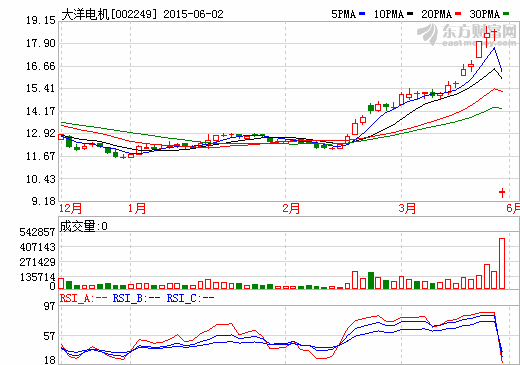Click the 97 RSI axis label

coord(49,306)
